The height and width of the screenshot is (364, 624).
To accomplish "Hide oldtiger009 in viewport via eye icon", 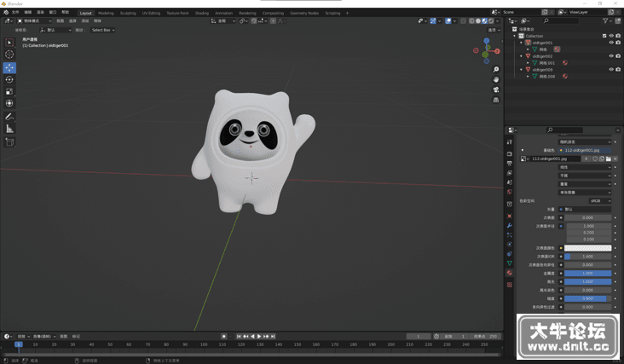I will [x=611, y=70].
